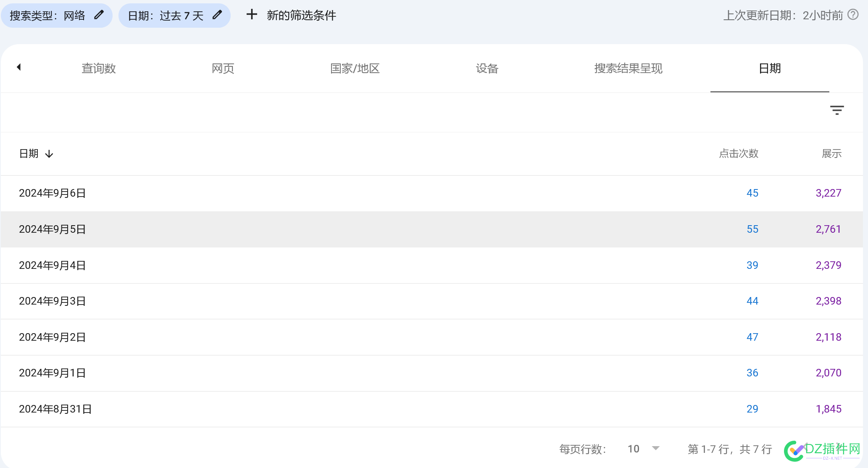Click the filter icon in top-right of table

837,110
